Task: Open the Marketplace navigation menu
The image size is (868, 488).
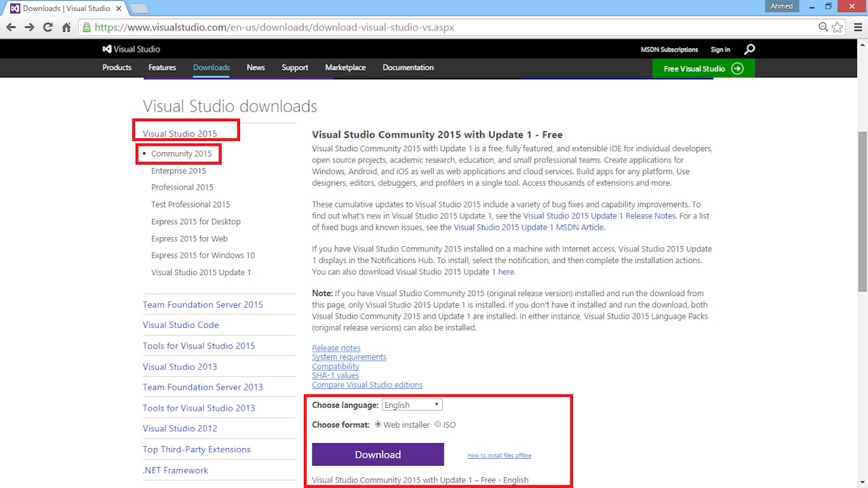Action: [x=345, y=68]
